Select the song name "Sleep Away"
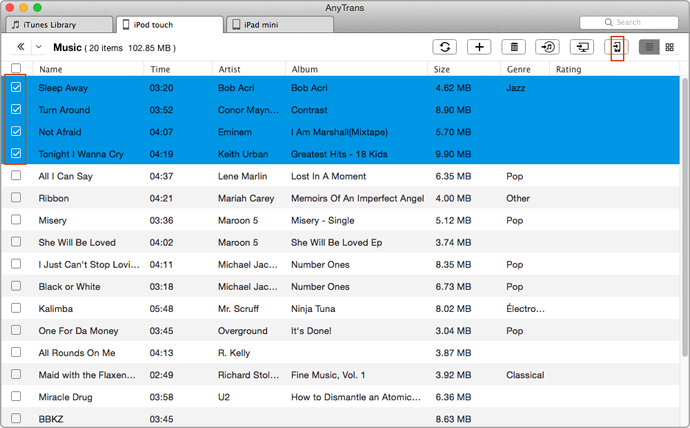690x428 pixels. 63,88
